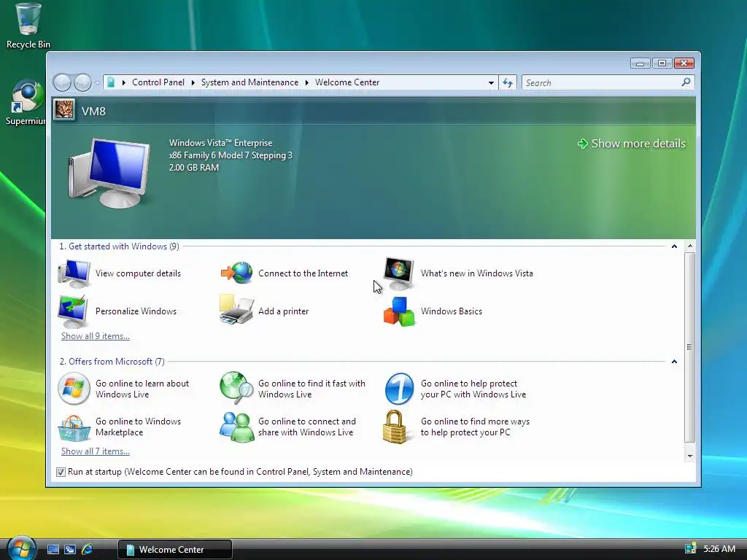Uncheck the Run at startup checkbox
Viewport: 747px width, 560px height.
(61, 472)
